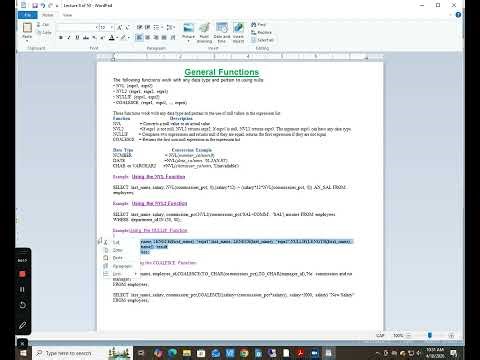The height and width of the screenshot is (360, 480).
Task: Click the Find button
Action: click(259, 24)
